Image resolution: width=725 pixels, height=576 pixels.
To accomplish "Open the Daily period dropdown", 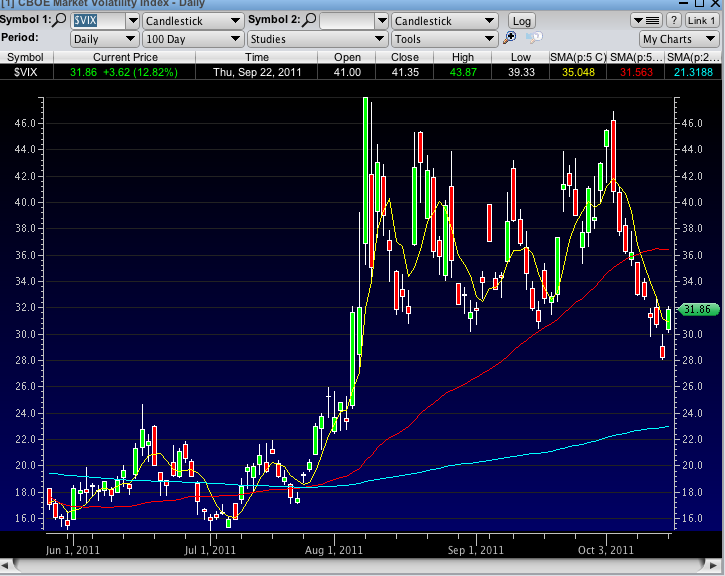I will point(104,39).
